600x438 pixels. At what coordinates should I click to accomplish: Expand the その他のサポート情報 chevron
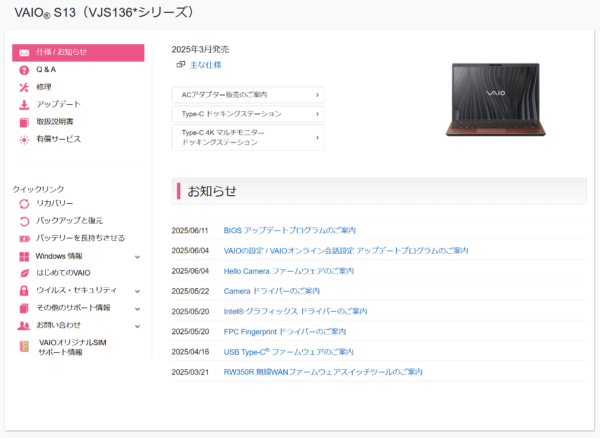pyautogui.click(x=137, y=309)
